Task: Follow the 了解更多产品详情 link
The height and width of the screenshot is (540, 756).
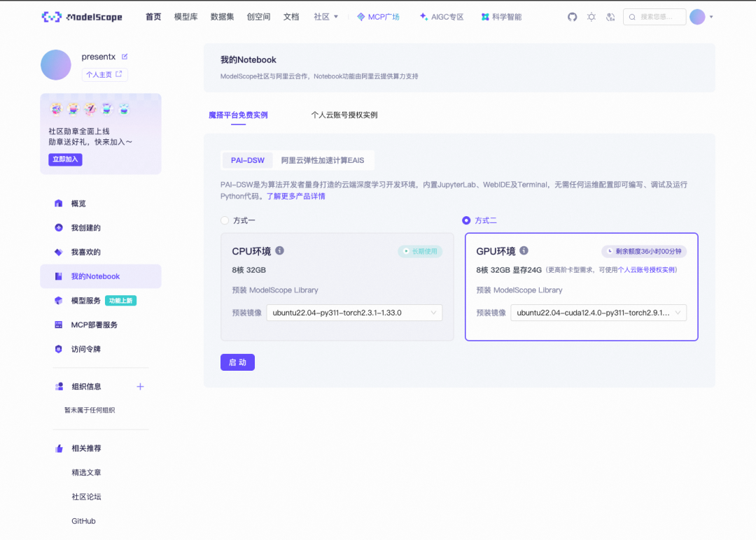Action: tap(296, 196)
